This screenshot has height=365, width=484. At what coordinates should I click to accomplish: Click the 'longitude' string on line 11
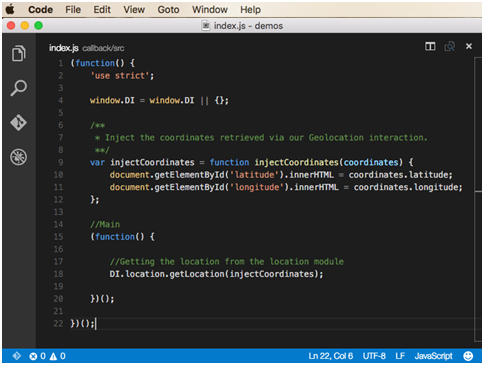(257, 187)
